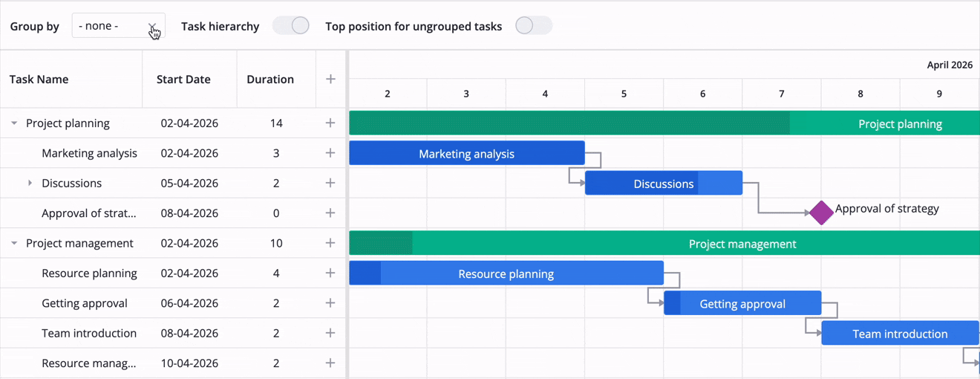This screenshot has width=980, height=379.
Task: Sort by Duration column header
Action: (x=276, y=80)
